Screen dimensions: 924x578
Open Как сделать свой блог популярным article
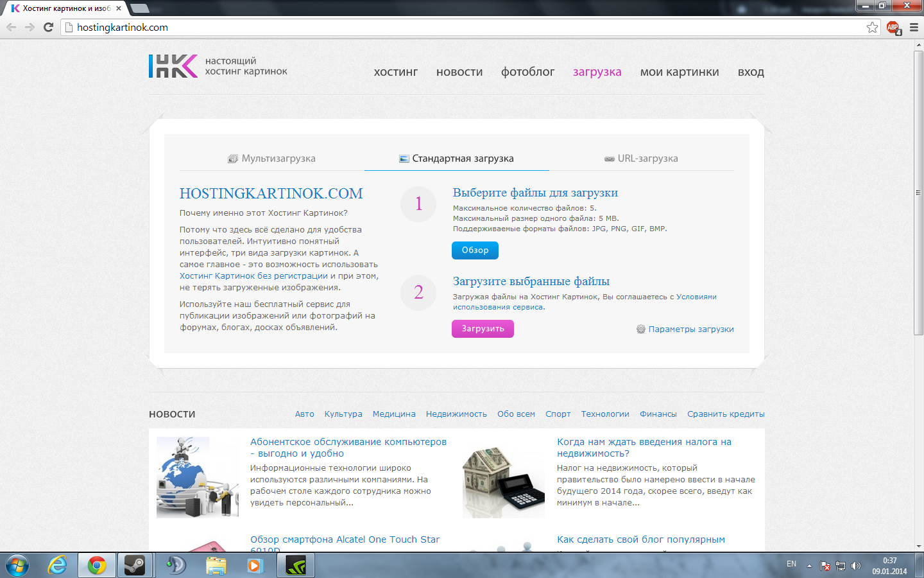click(x=641, y=539)
